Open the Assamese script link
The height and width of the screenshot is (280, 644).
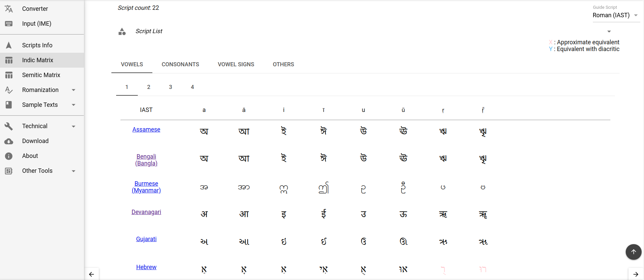(146, 130)
